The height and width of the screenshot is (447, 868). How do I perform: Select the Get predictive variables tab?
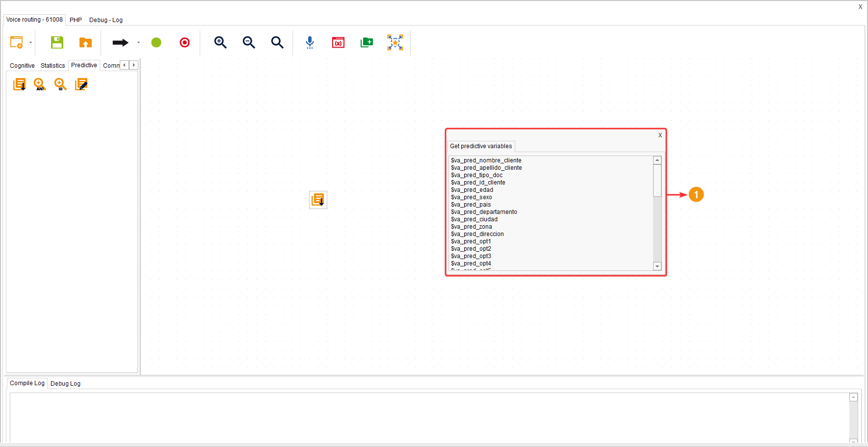[481, 146]
